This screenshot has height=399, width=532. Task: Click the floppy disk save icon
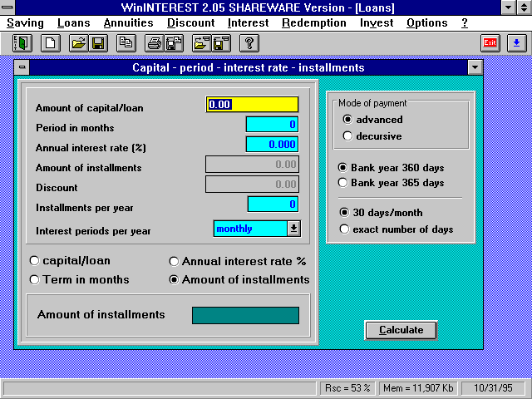[98, 42]
